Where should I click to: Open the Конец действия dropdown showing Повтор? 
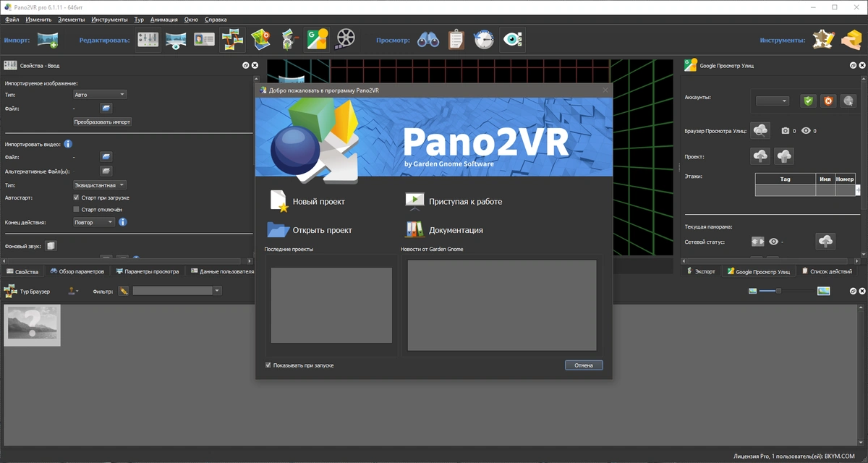point(94,222)
